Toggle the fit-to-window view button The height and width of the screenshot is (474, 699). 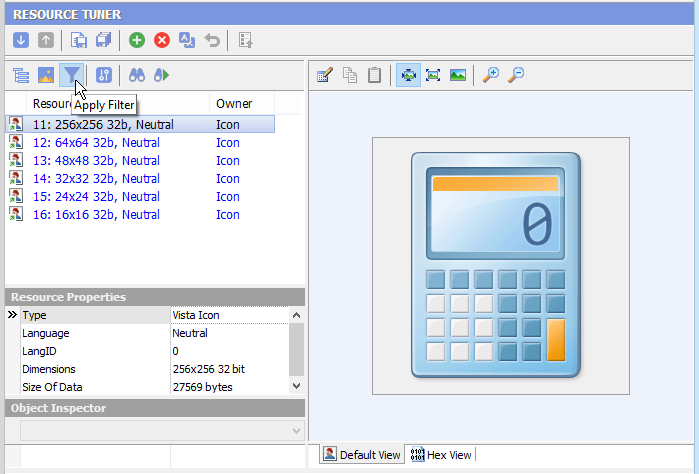point(408,75)
